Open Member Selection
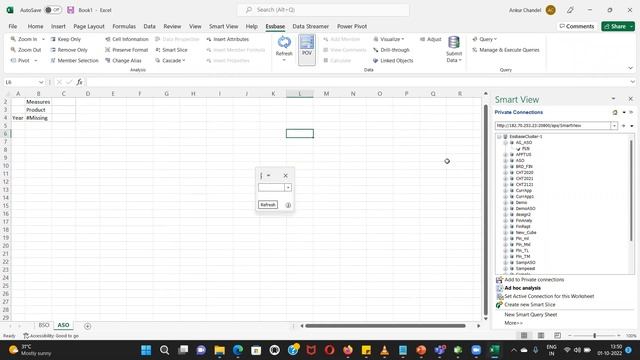The height and width of the screenshot is (360, 640). click(x=74, y=60)
